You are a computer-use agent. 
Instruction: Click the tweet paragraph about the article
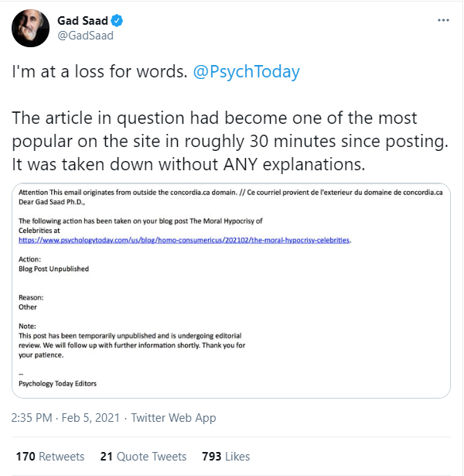click(x=215, y=143)
